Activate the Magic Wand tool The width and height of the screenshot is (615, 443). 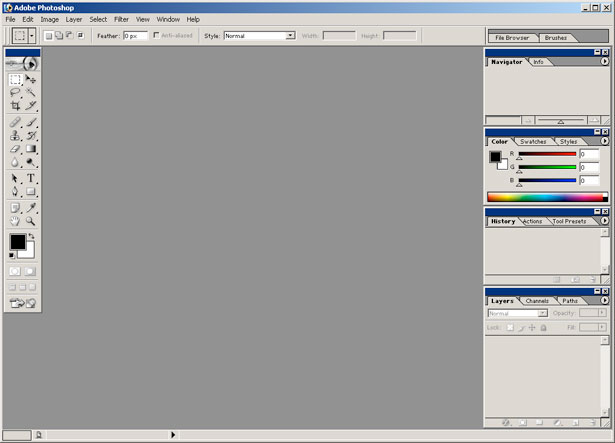tap(31, 92)
